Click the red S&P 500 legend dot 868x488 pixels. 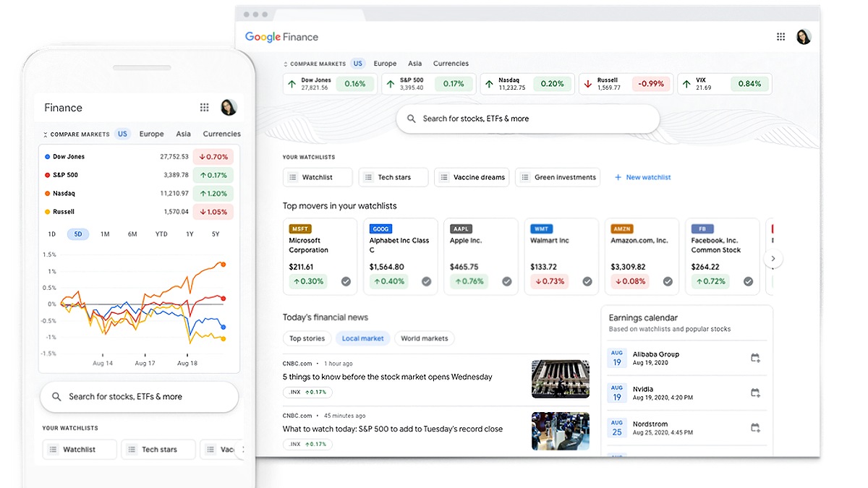tap(48, 175)
